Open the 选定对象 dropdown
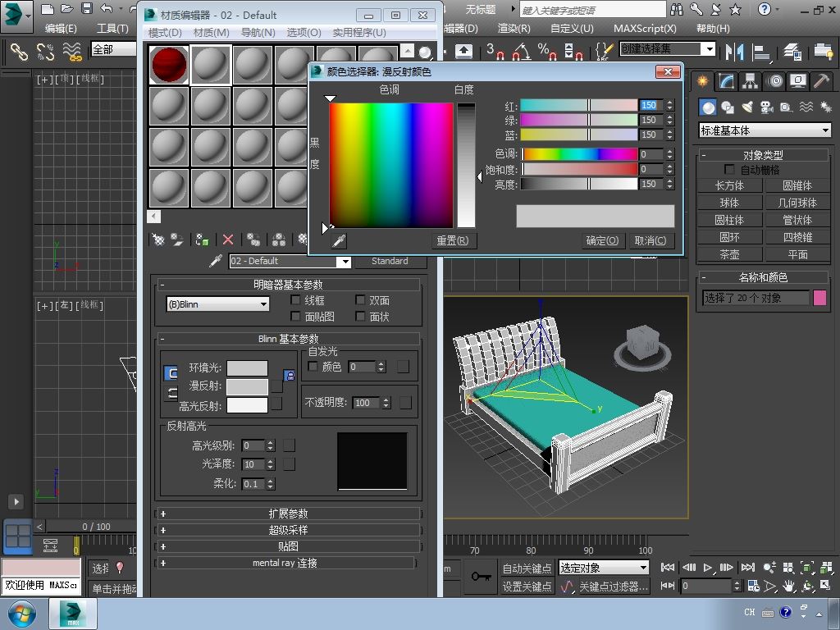This screenshot has width=840, height=630. pyautogui.click(x=604, y=568)
